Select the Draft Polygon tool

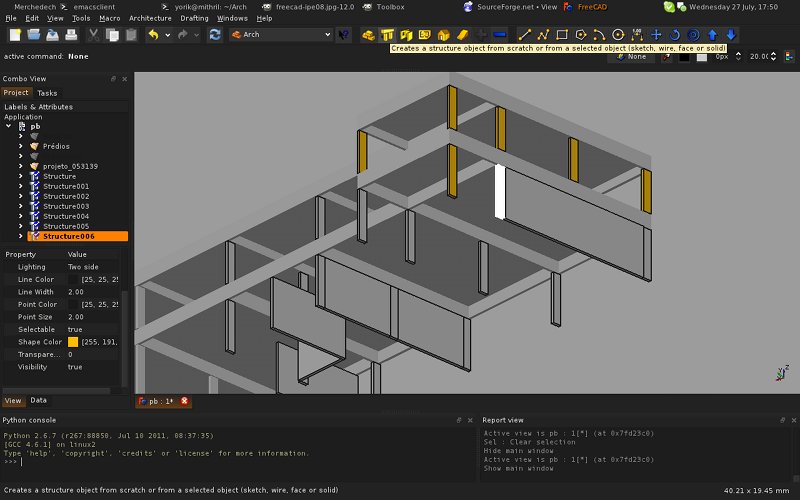[x=581, y=35]
